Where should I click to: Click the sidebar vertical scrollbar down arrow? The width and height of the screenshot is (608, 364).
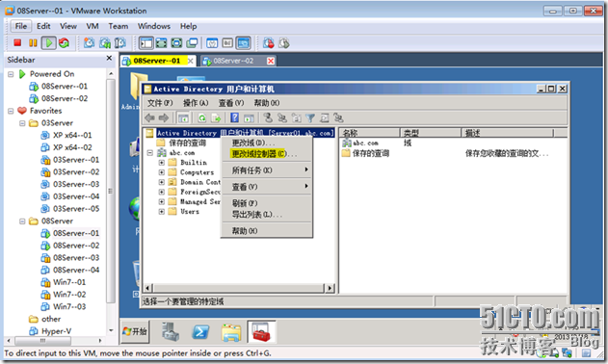click(111, 330)
